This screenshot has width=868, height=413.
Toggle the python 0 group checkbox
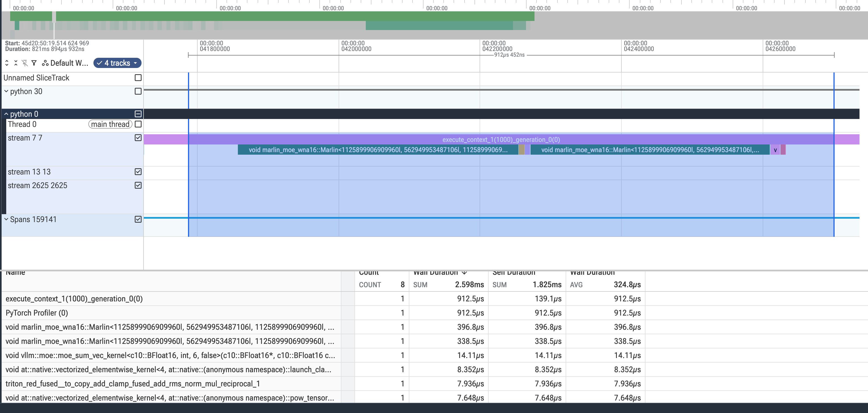(138, 114)
